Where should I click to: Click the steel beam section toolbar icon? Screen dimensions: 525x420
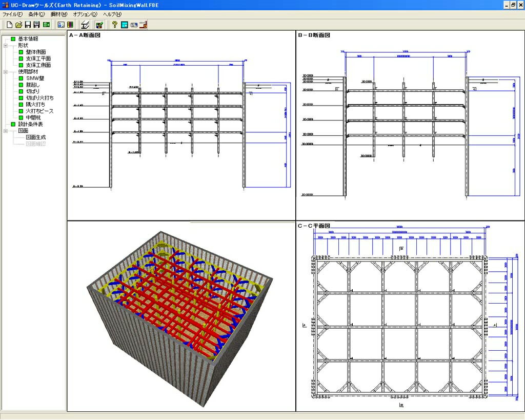(x=85, y=24)
